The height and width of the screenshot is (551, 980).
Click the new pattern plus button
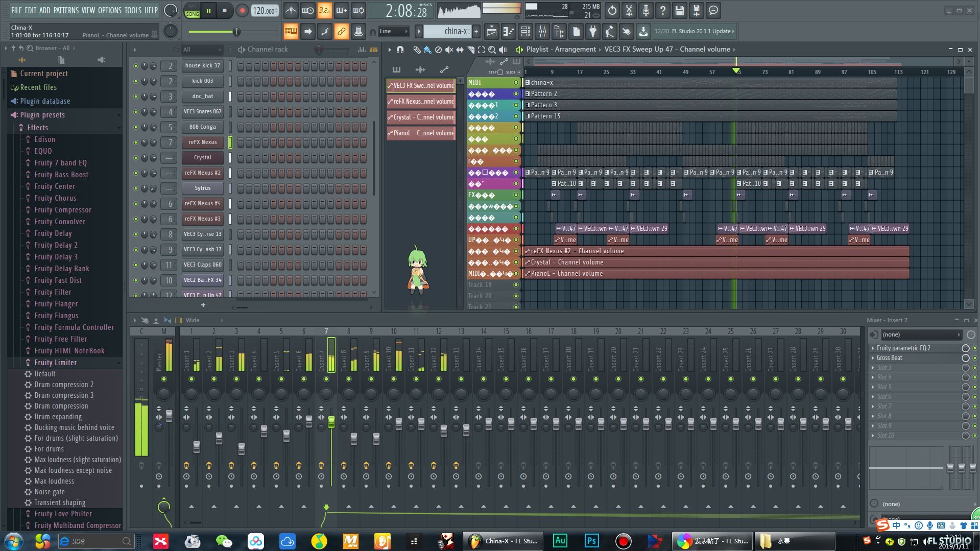(476, 32)
